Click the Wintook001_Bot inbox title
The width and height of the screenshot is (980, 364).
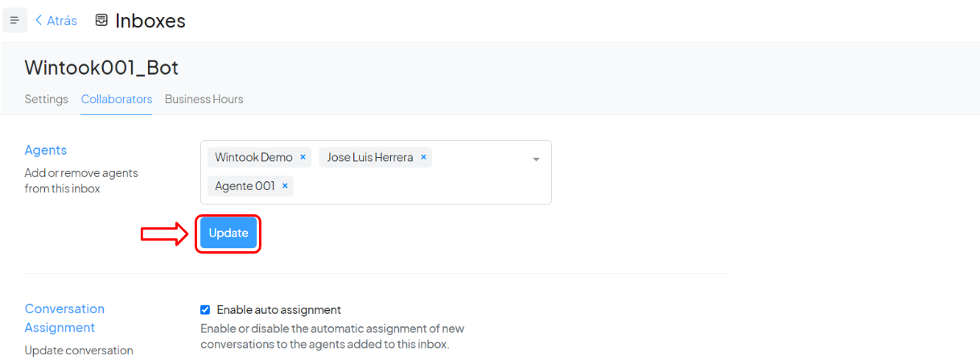coord(101,67)
